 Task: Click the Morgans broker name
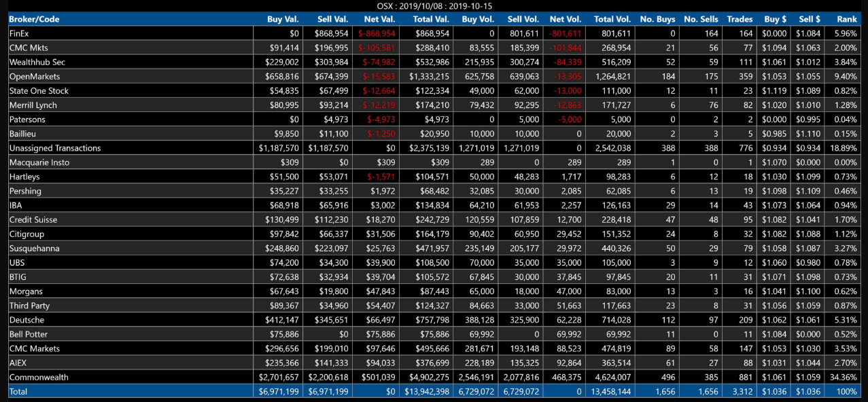(26, 291)
